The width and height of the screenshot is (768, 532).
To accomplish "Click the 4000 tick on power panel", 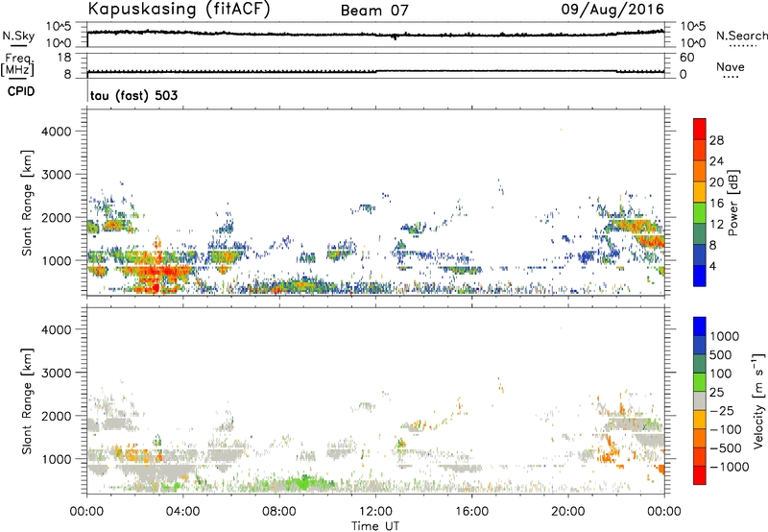I will pyautogui.click(x=57, y=132).
